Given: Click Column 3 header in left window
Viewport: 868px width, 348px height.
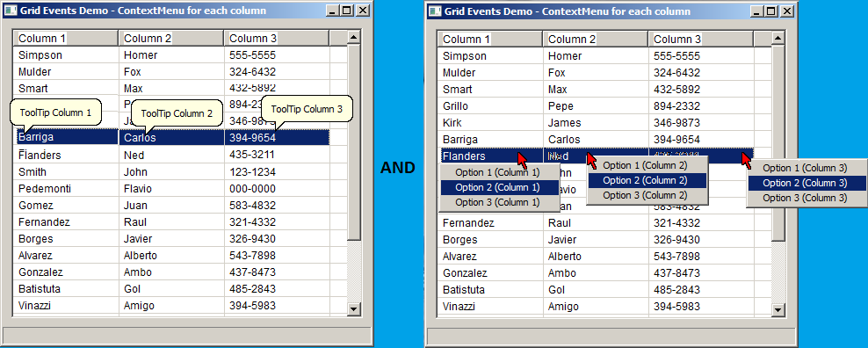Looking at the screenshot, I should pos(277,39).
